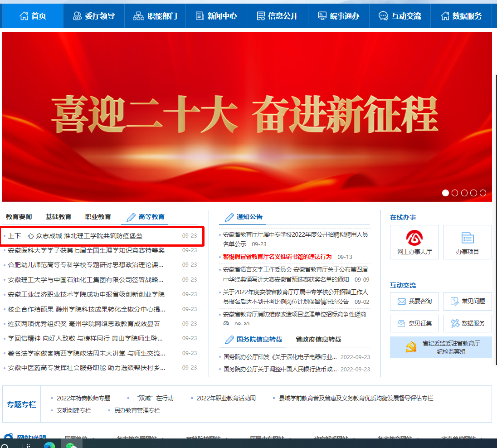497x448 pixels.
Task: Open the red 警惕假冒省教育厅 notice
Action: 277,257
